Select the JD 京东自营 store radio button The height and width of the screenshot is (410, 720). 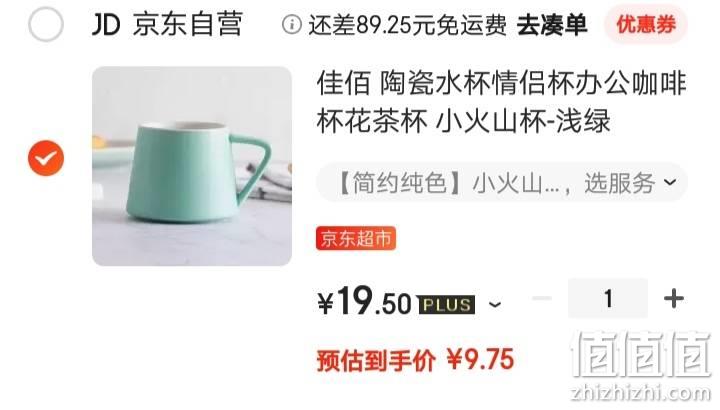tap(45, 24)
